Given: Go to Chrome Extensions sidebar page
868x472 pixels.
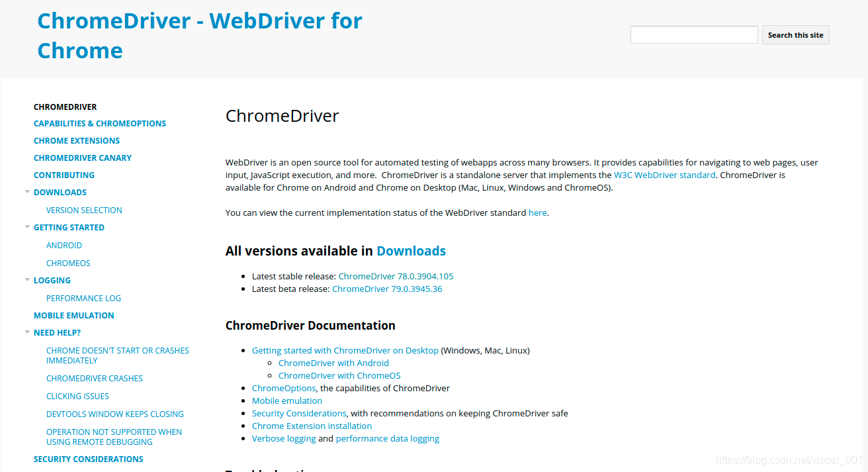Looking at the screenshot, I should [77, 141].
